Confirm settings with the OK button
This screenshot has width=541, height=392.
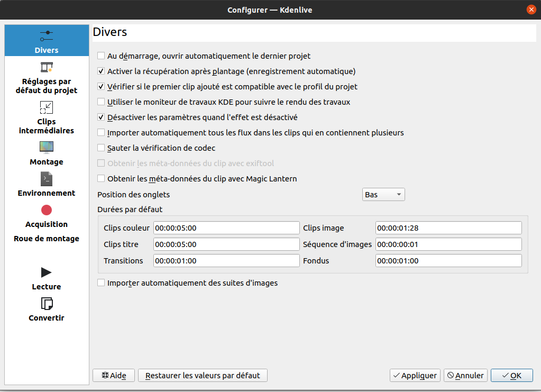(512, 375)
